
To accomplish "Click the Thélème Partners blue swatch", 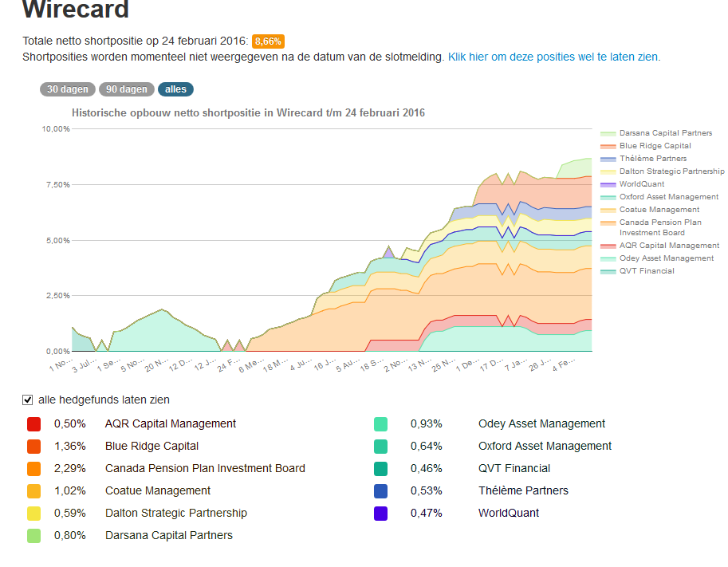I will 380,491.
